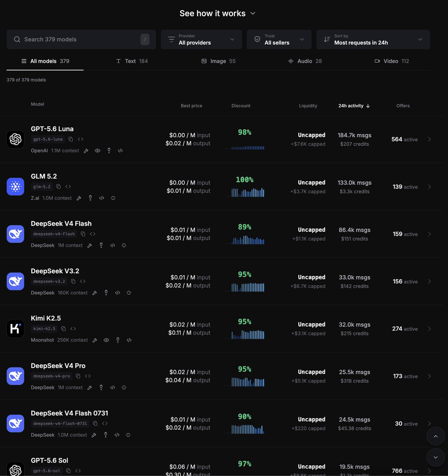448x476 pixels.
Task: Switch to the Video 112 tab
Action: tap(392, 61)
